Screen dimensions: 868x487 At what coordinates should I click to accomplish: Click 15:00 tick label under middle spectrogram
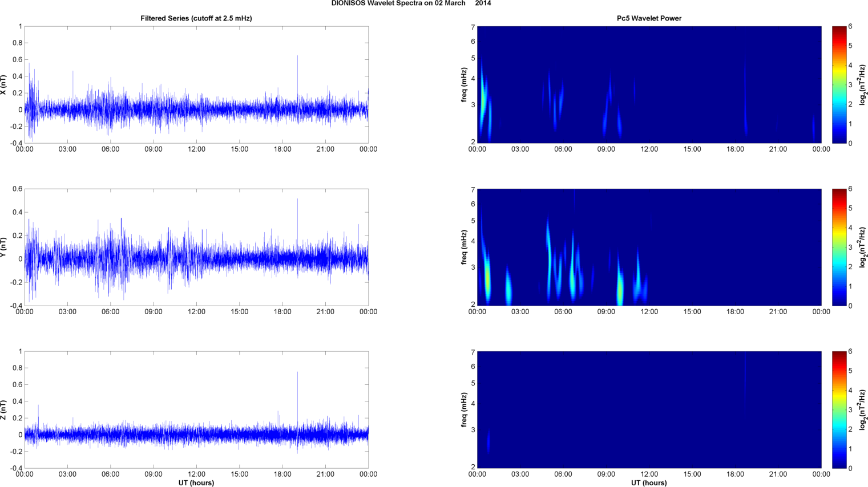coord(692,312)
